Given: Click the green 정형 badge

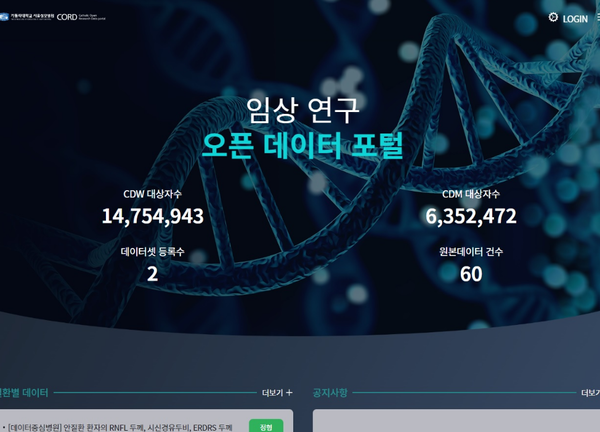Looking at the screenshot, I should pyautogui.click(x=265, y=427).
